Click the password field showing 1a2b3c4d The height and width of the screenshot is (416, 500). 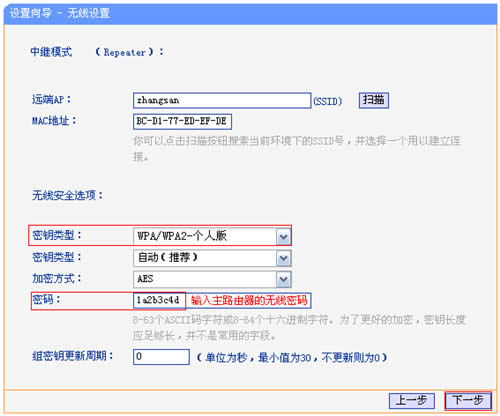159,301
